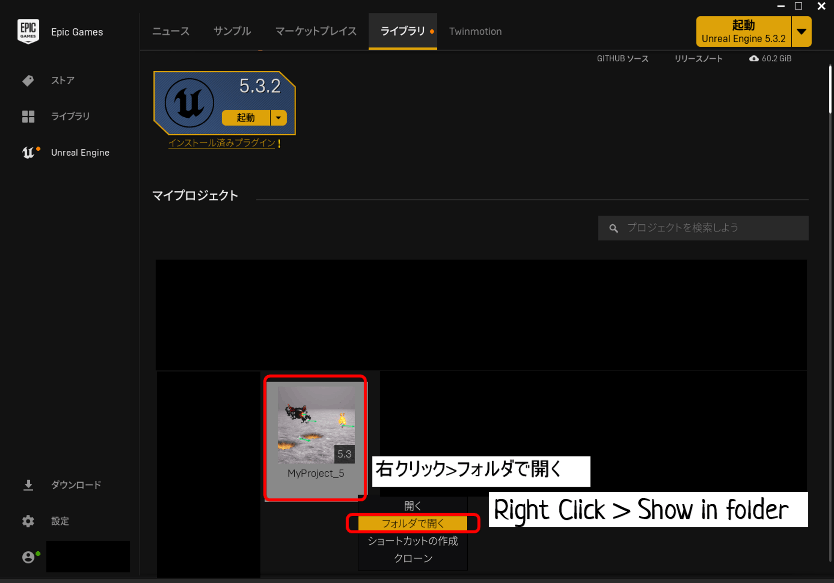Click the vertical scrollbar on the right
The height and width of the screenshot is (583, 834).
pyautogui.click(x=830, y=89)
